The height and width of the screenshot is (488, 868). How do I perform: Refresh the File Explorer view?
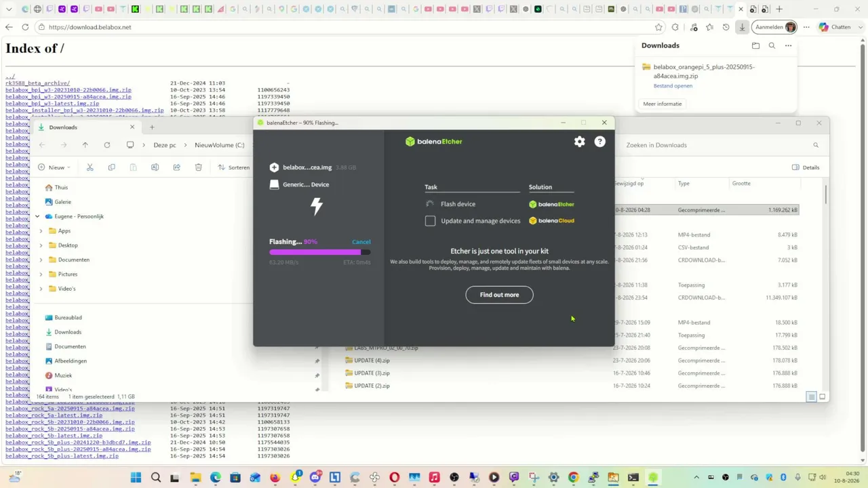(106, 145)
